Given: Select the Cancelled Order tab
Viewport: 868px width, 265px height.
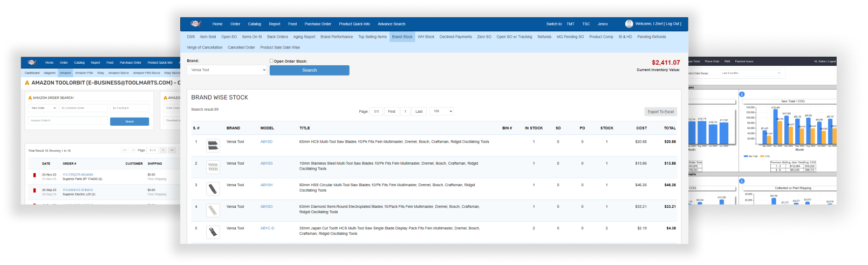Looking at the screenshot, I should click(x=241, y=47).
